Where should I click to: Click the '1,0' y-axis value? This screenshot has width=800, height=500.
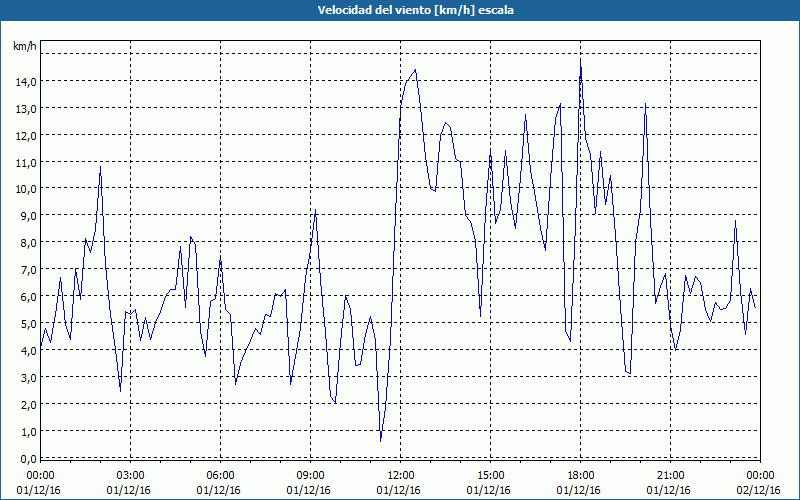coord(28,432)
